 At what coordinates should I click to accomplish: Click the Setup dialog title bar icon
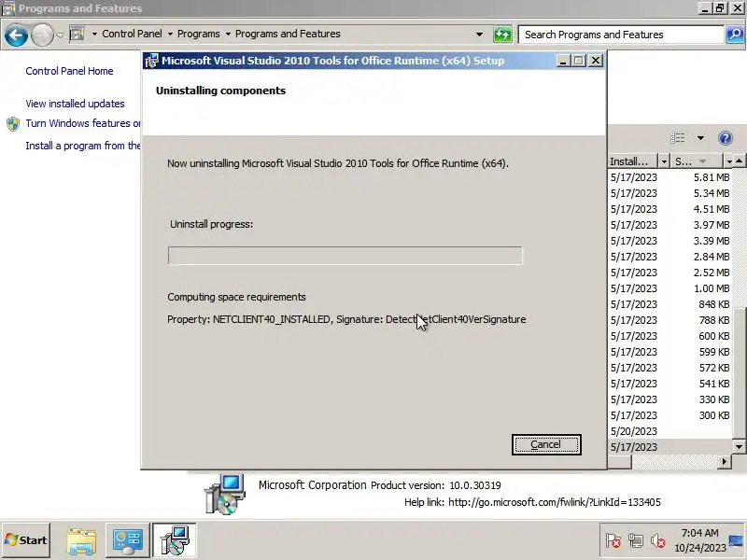tap(151, 61)
